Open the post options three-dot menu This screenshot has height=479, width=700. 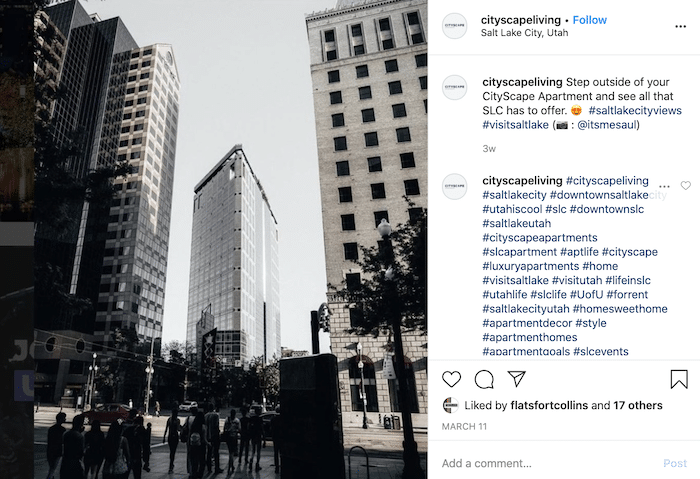[680, 26]
